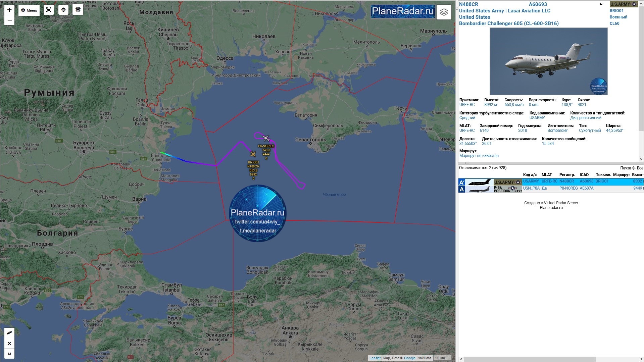Click latitude value 44,35953°
The height and width of the screenshot is (362, 644).
tap(614, 131)
